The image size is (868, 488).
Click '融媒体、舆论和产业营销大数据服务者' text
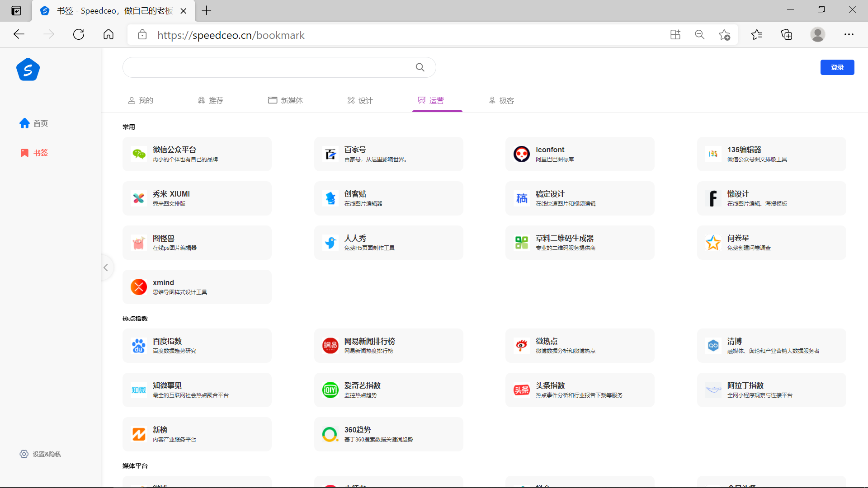(x=774, y=351)
